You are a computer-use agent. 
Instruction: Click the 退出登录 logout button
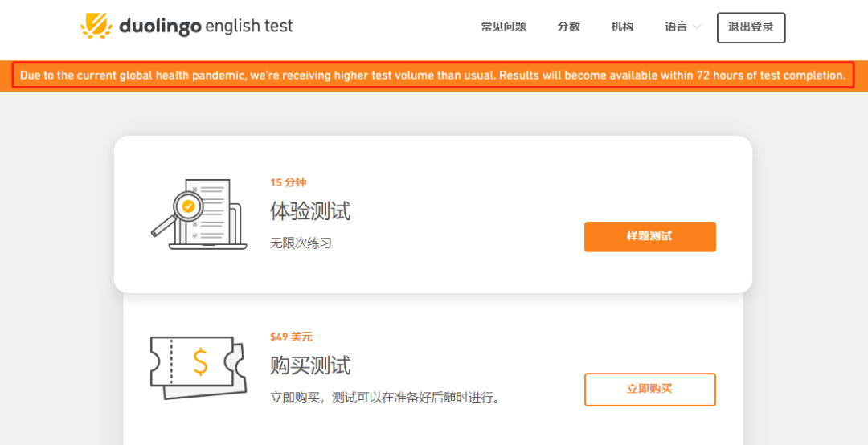(x=751, y=27)
